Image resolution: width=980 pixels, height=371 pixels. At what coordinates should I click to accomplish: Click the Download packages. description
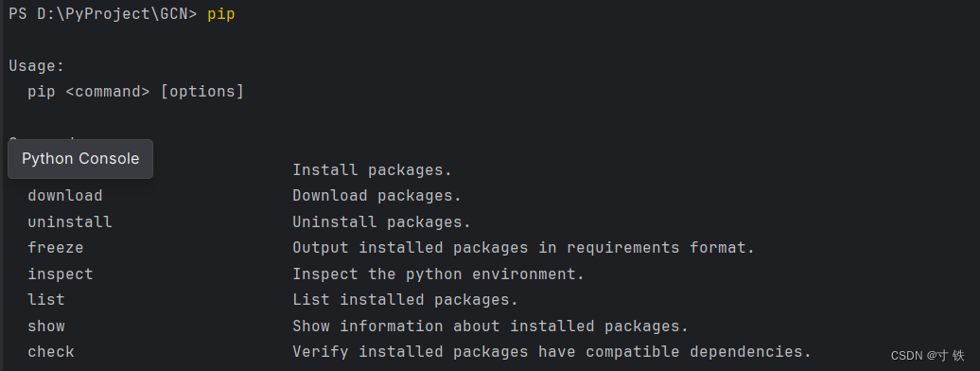376,196
